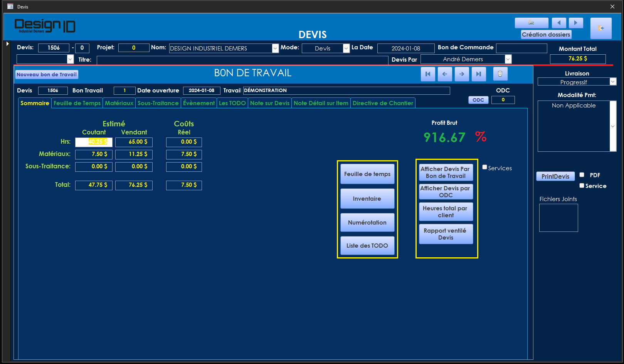Open the Feuille de Temps tab
The image size is (624, 364).
[x=77, y=103]
